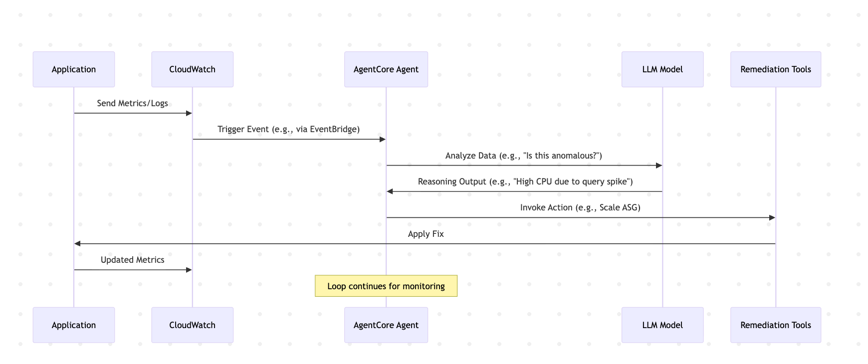This screenshot has height=364, width=868.
Task: Click the bottom CloudWatch participant box
Action: click(x=193, y=325)
